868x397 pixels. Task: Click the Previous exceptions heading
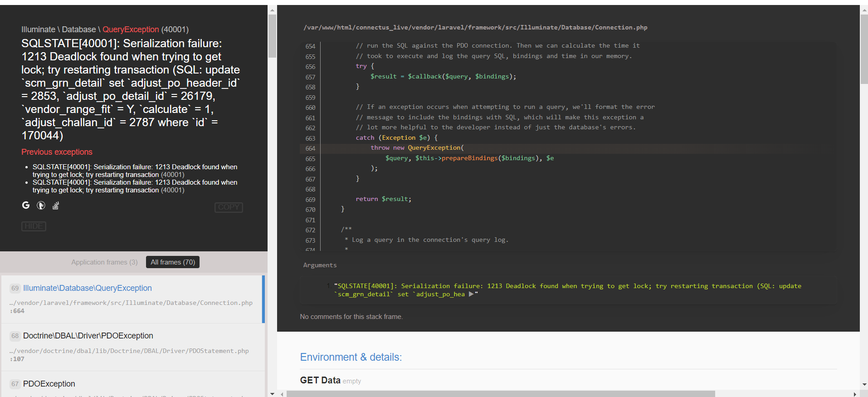[x=57, y=152]
